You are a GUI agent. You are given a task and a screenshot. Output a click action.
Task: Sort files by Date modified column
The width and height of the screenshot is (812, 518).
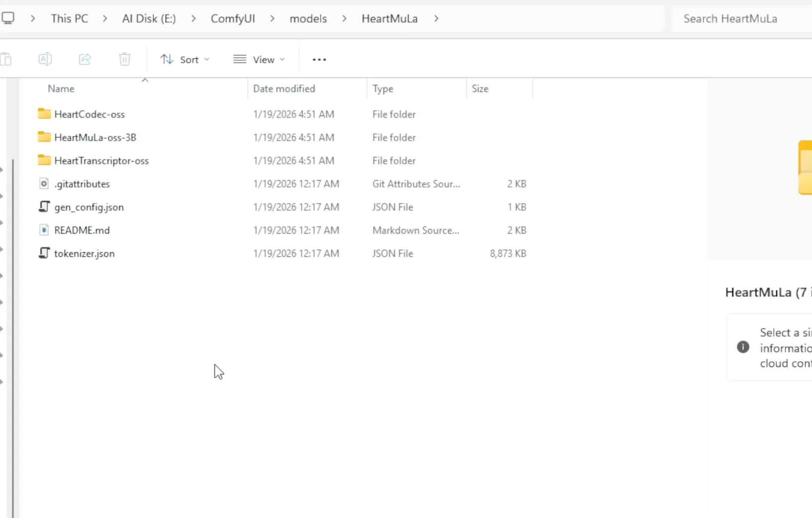click(284, 88)
